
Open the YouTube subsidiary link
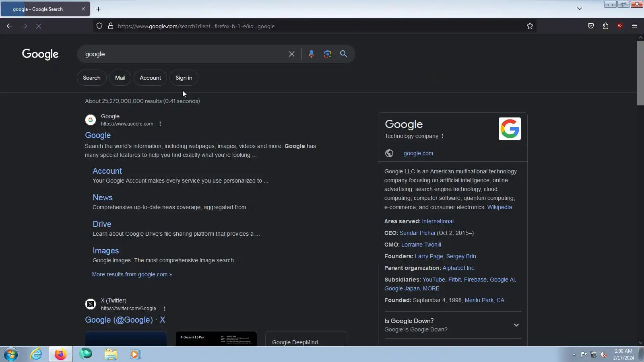click(x=434, y=280)
